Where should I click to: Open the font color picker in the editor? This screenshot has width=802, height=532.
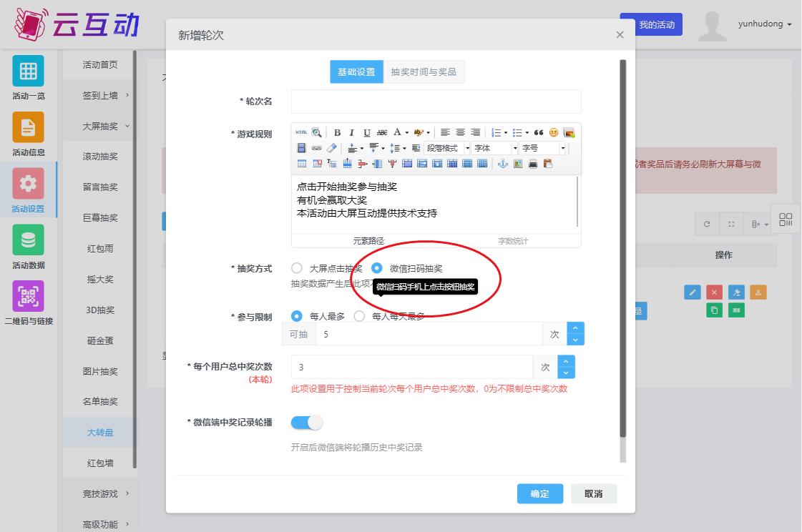[x=398, y=133]
